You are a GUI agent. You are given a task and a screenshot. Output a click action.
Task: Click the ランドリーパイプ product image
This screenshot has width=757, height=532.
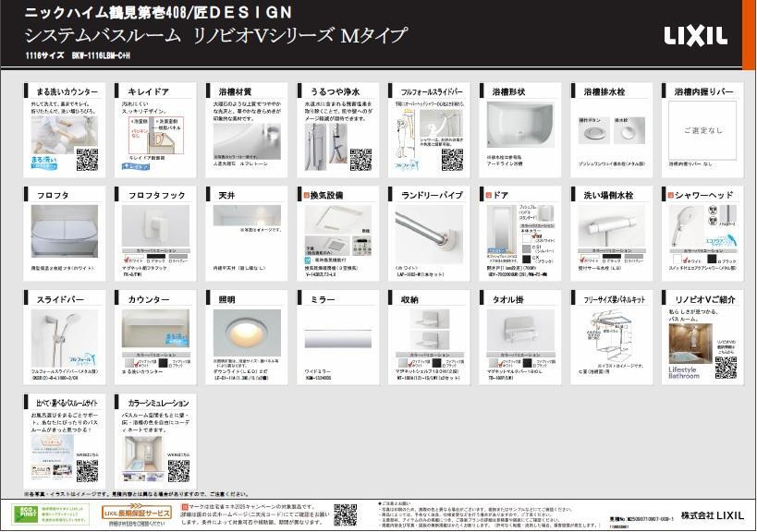(428, 231)
